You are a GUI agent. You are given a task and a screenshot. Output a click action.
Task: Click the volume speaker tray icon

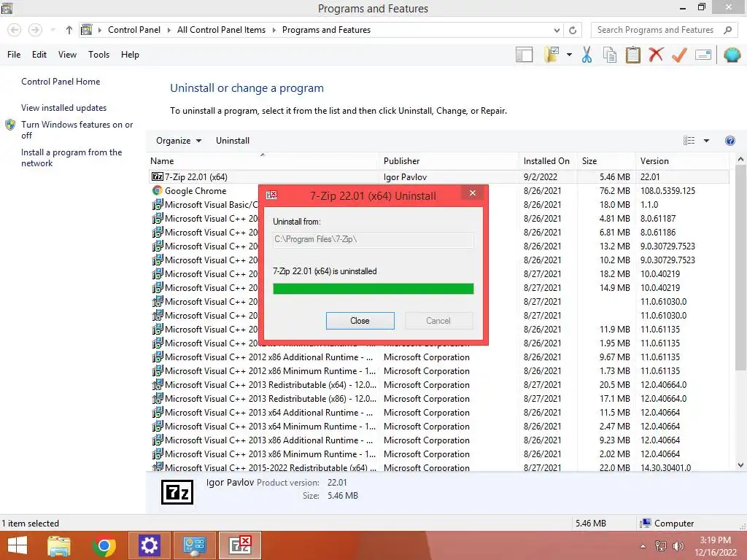tap(678, 546)
